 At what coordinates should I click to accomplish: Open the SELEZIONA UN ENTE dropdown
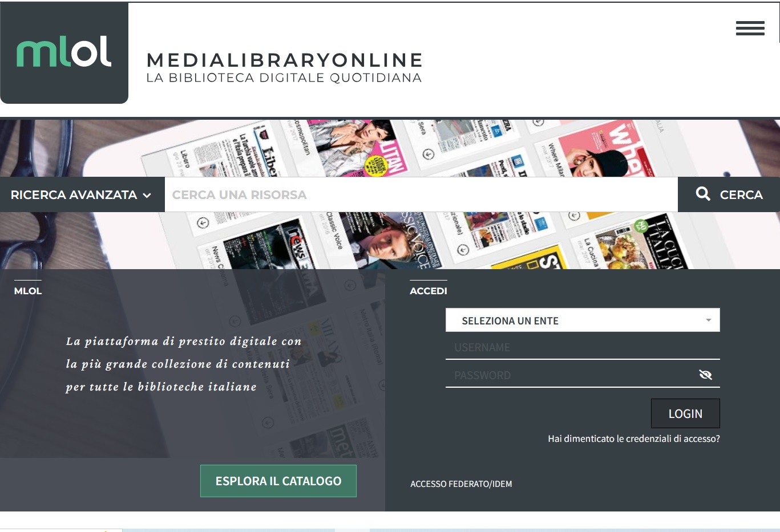click(x=582, y=320)
